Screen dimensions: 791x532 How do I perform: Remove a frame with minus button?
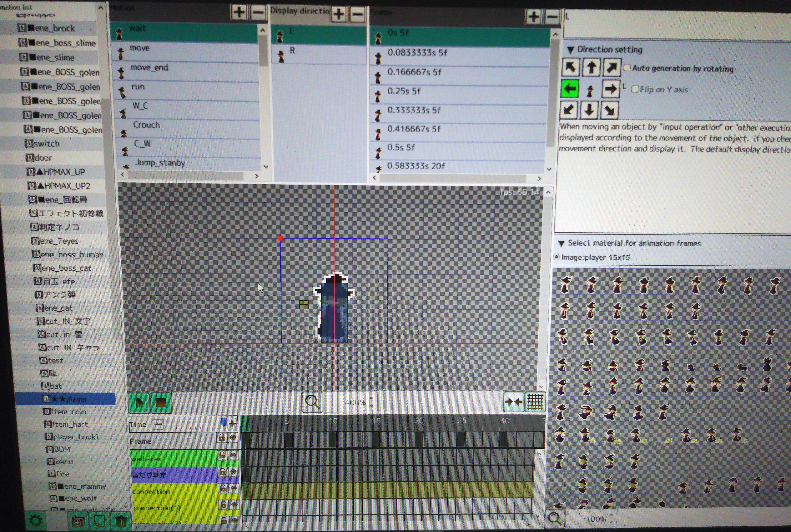552,16
